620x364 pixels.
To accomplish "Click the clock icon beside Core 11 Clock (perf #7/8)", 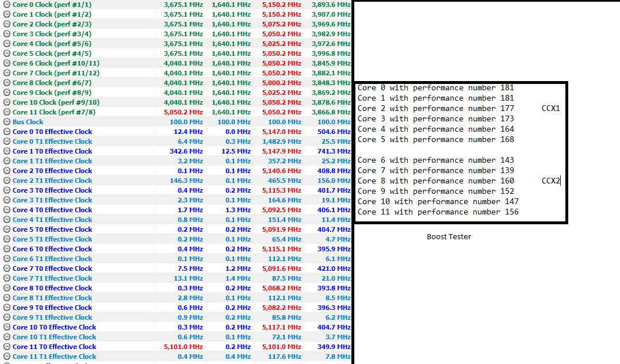I will [x=6, y=112].
